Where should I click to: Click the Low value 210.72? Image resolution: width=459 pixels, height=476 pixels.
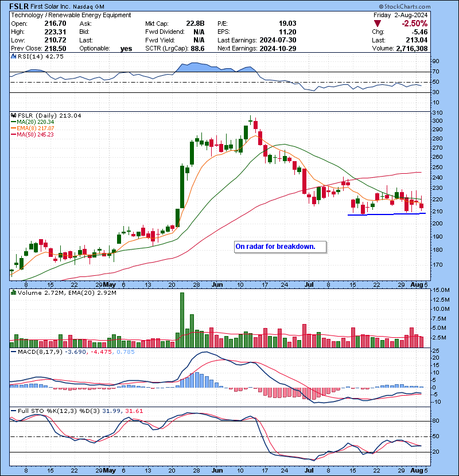(x=55, y=40)
